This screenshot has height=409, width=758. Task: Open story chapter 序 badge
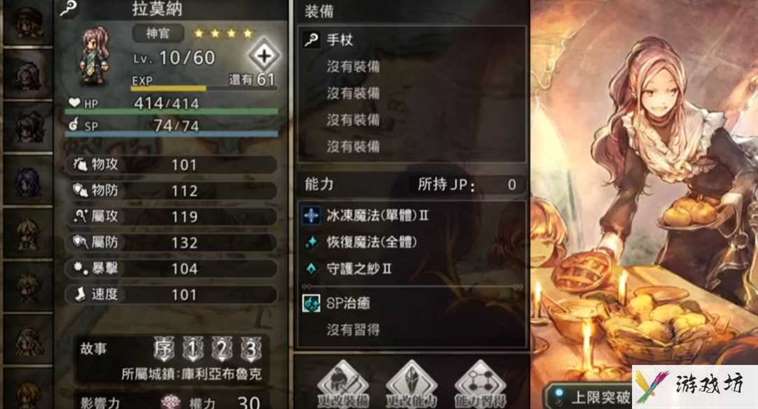click(163, 349)
